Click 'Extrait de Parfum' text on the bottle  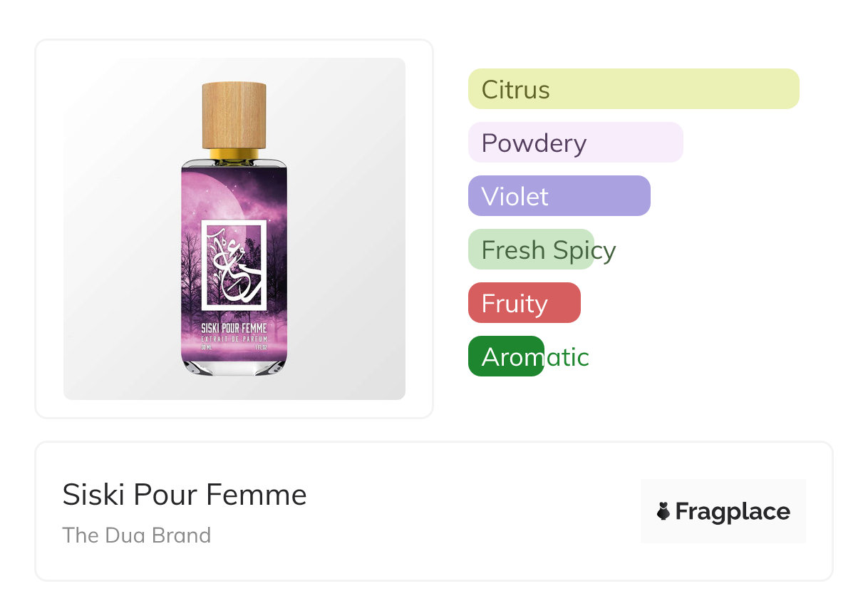[234, 337]
